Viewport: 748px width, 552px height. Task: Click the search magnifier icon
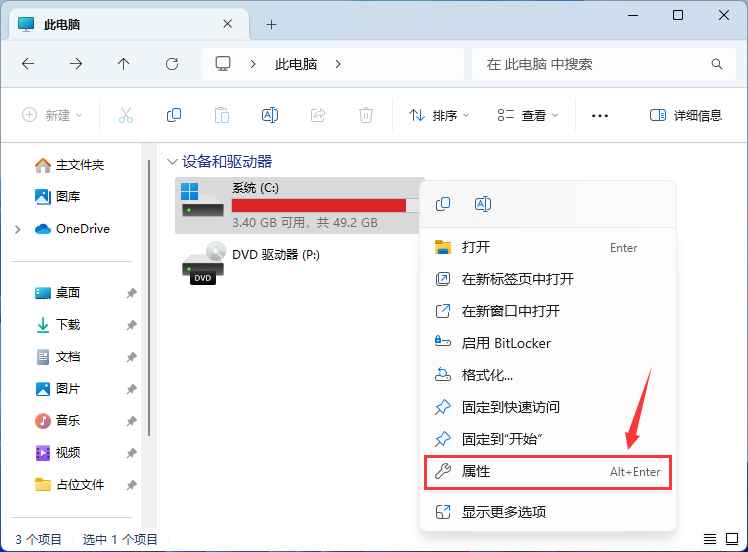pyautogui.click(x=717, y=64)
